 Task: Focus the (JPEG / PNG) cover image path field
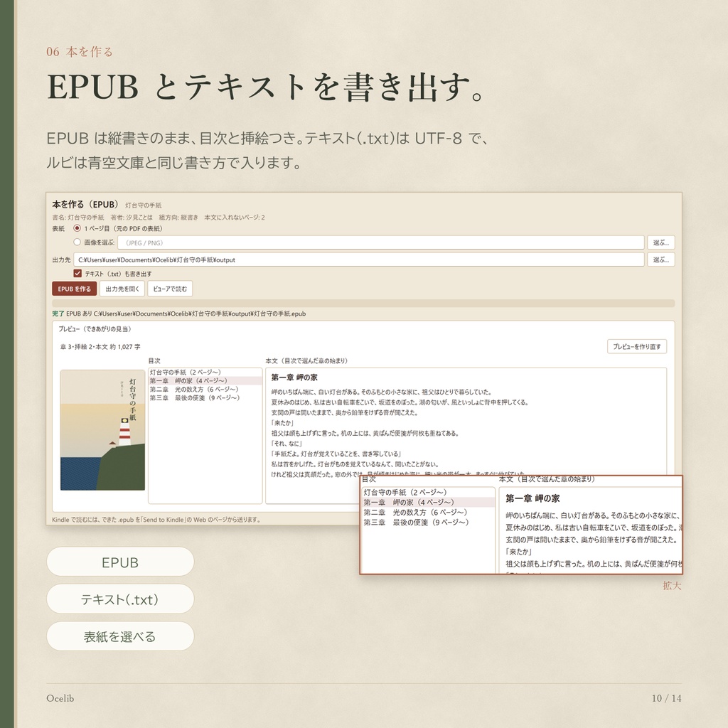pos(381,242)
